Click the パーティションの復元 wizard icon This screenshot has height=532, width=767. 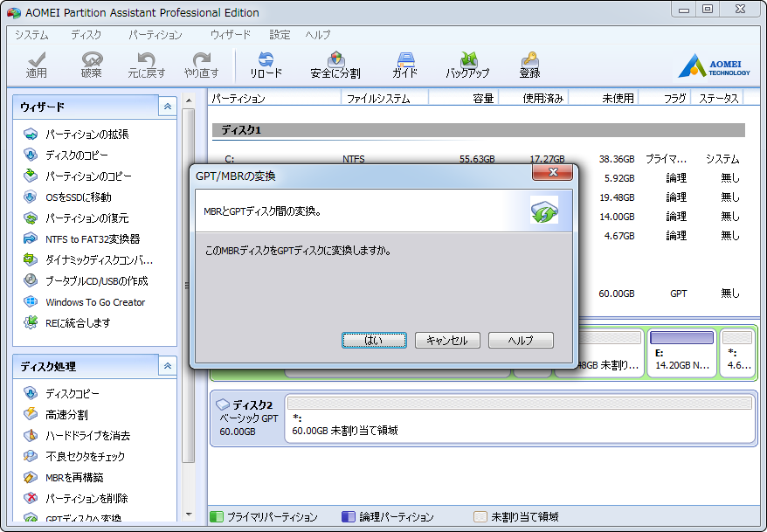point(31,218)
